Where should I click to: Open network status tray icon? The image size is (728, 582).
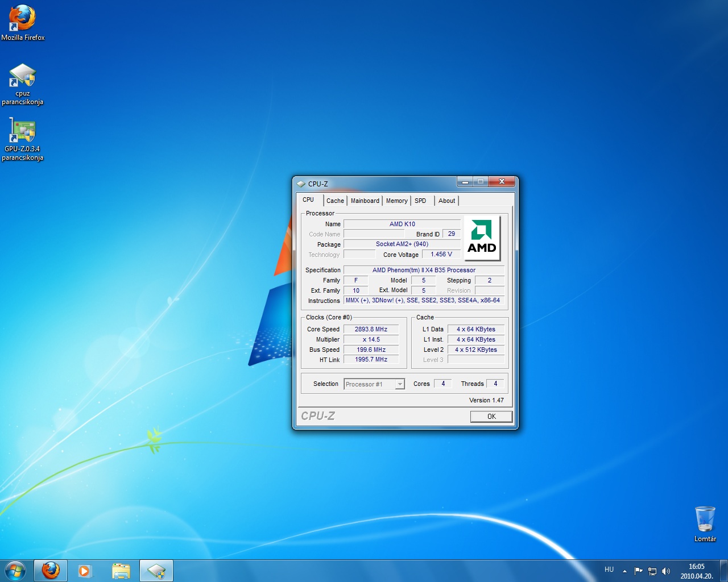[652, 571]
